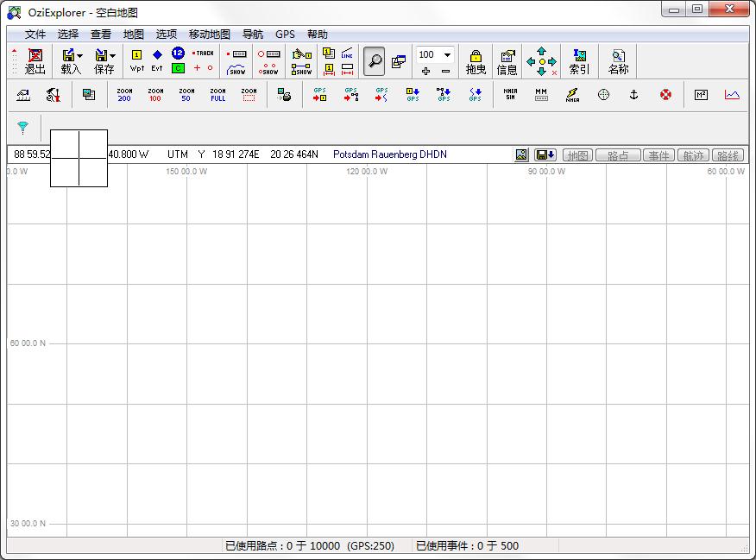Open the 文件 (File) menu

[x=35, y=35]
